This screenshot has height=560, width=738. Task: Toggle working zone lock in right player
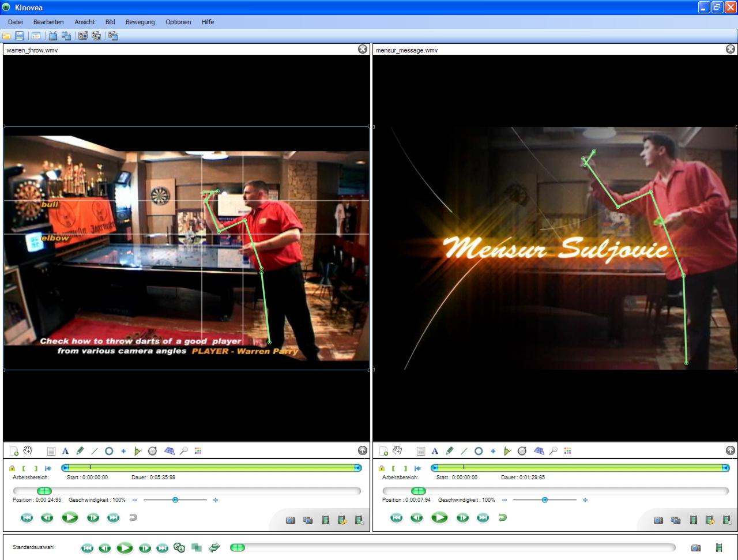coord(381,468)
